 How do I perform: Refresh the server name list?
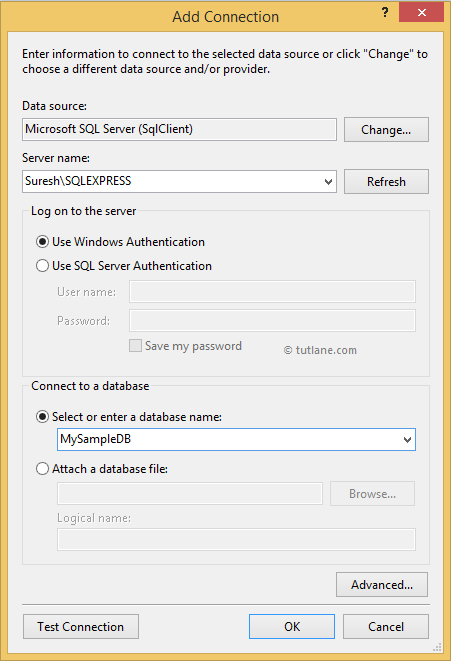pos(386,182)
